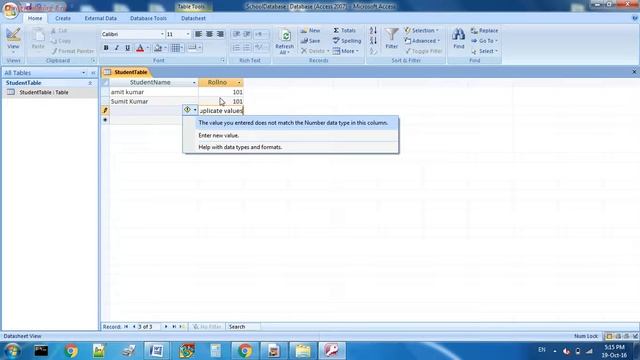Open the Go To dropdown
Viewport: 640px width, 360px height.
coord(484,41)
